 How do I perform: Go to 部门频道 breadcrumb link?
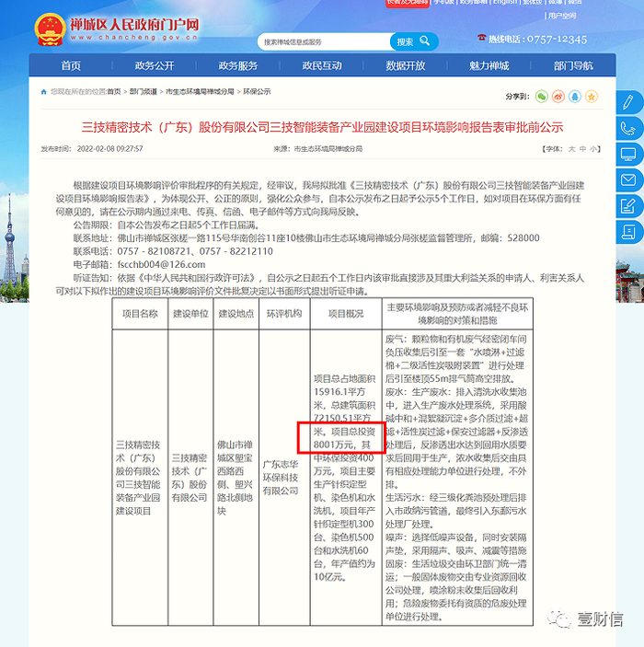pyautogui.click(x=144, y=92)
